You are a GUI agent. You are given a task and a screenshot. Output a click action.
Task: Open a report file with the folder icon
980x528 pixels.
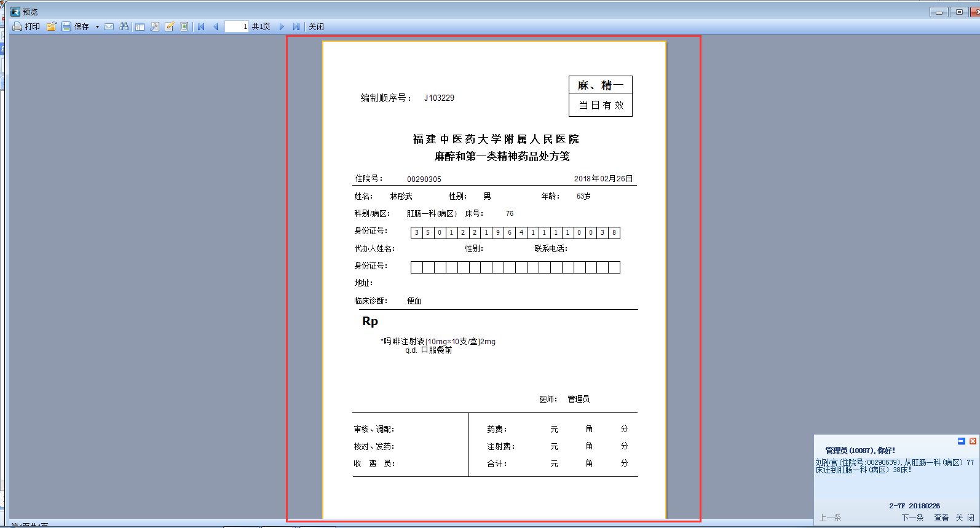[52, 26]
